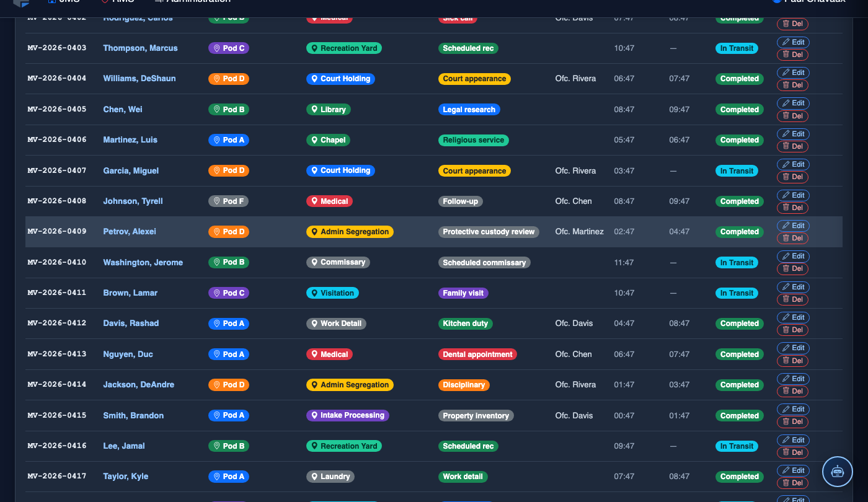Delete the Petrov, Alexei movement record
Screen dimensions: 868x502
point(793,238)
